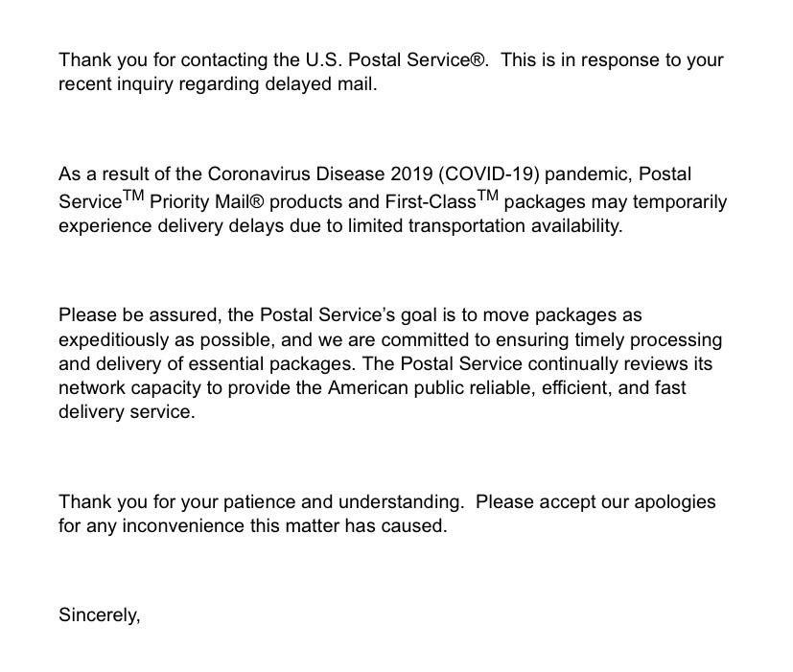
Task: Click the text 'First-Class' with TM mark
Action: coord(442,200)
